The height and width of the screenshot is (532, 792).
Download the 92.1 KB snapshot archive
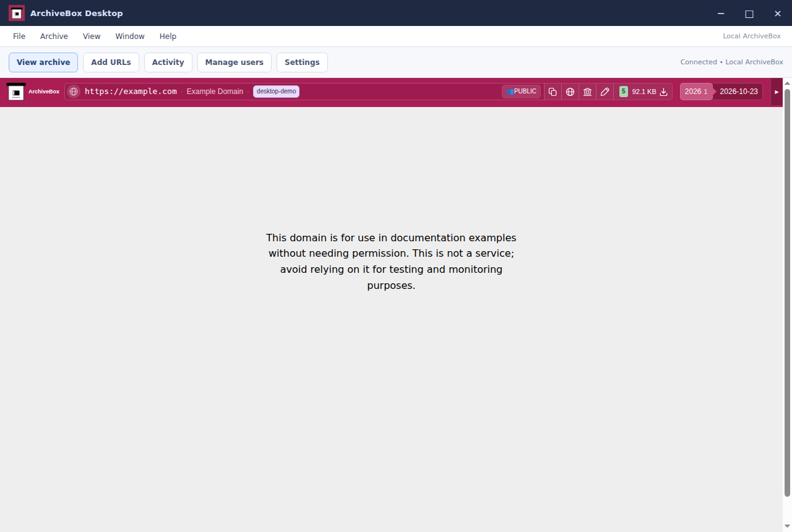664,92
